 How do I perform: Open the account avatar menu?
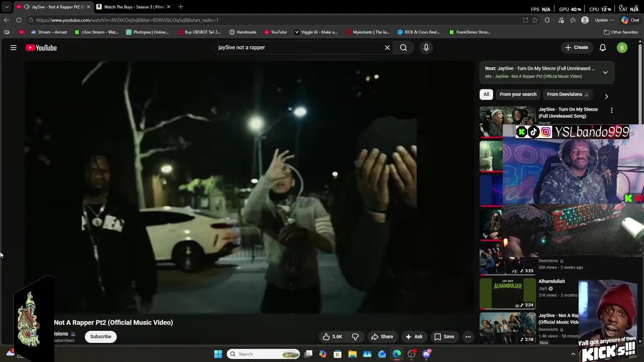(x=622, y=48)
